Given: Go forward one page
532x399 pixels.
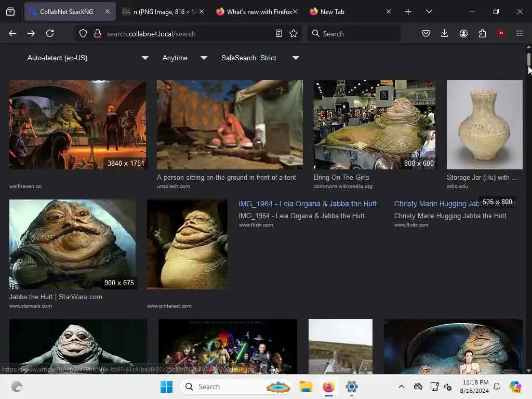Looking at the screenshot, I should (31, 33).
